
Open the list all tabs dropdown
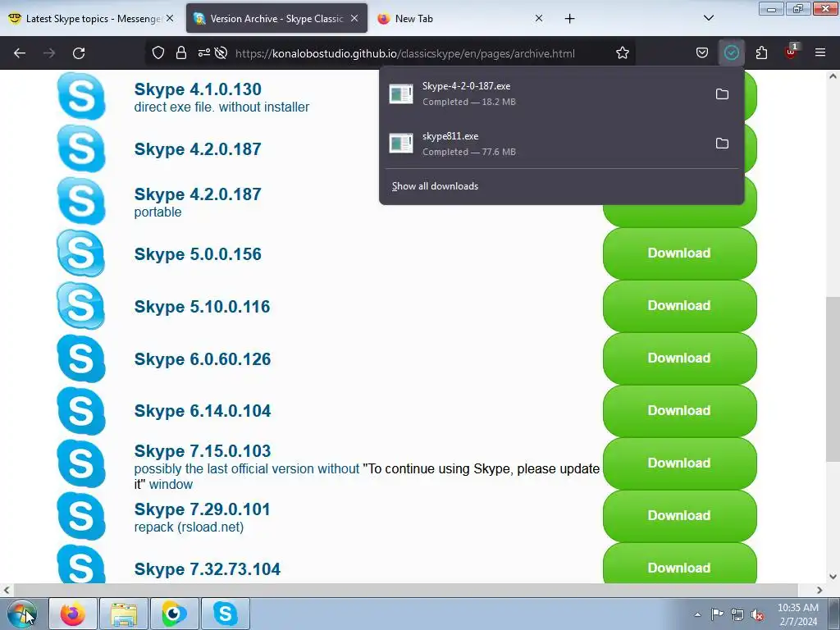pos(708,18)
